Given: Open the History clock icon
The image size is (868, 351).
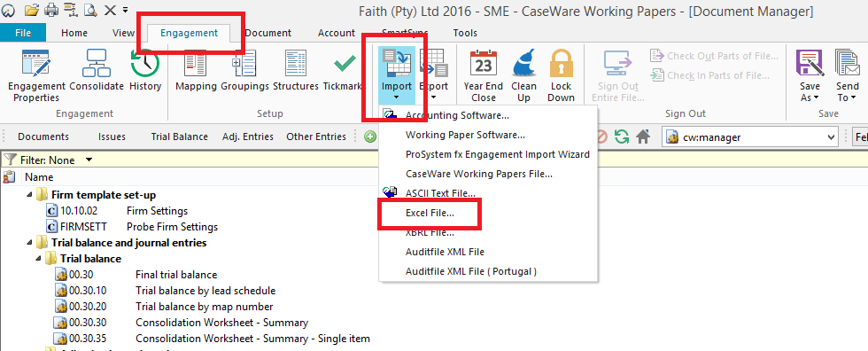Looking at the screenshot, I should click(x=145, y=64).
